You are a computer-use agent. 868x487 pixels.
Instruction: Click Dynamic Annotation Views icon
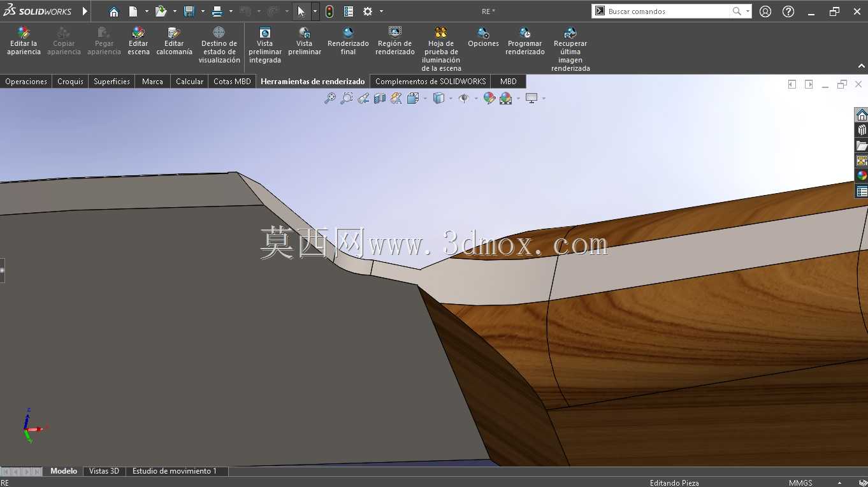click(x=396, y=98)
